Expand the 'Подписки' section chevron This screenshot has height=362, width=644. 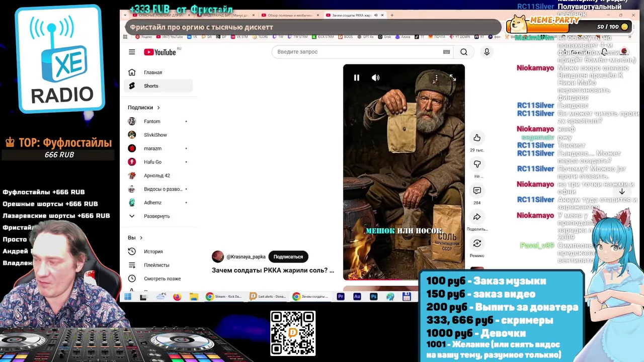158,108
